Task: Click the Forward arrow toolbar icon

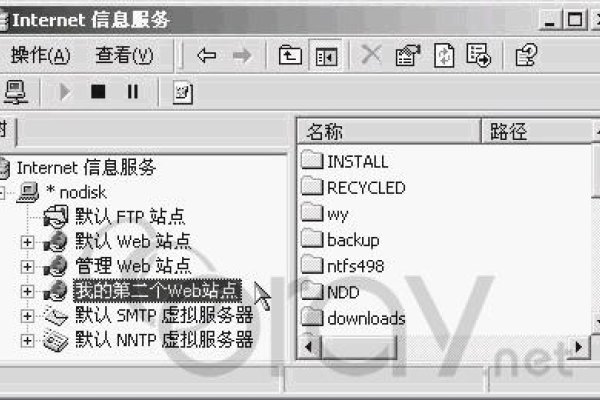Action: click(x=242, y=56)
